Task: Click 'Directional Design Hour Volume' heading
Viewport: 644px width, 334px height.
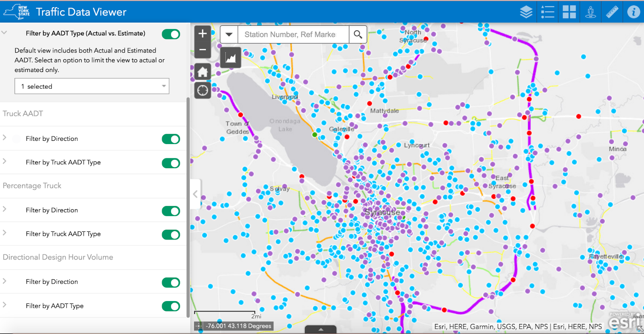Action: coord(58,258)
